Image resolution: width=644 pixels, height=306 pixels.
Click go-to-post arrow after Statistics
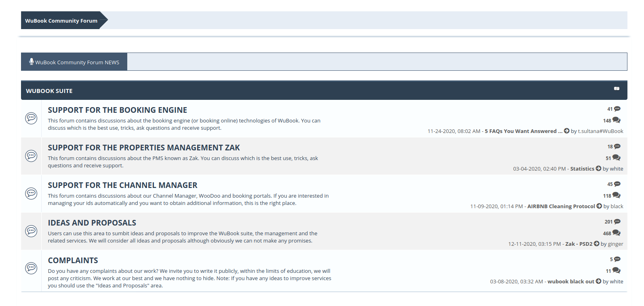(x=598, y=169)
